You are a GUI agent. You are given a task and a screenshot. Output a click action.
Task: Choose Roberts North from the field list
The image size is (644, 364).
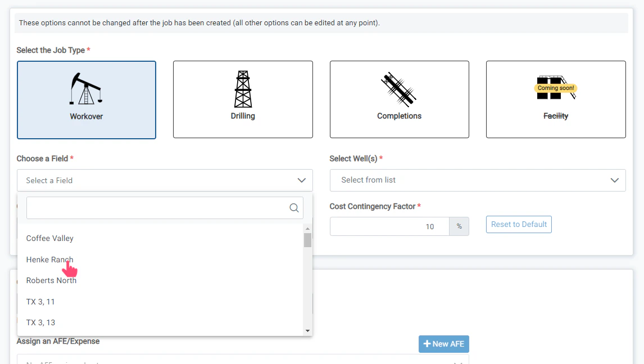160,281
